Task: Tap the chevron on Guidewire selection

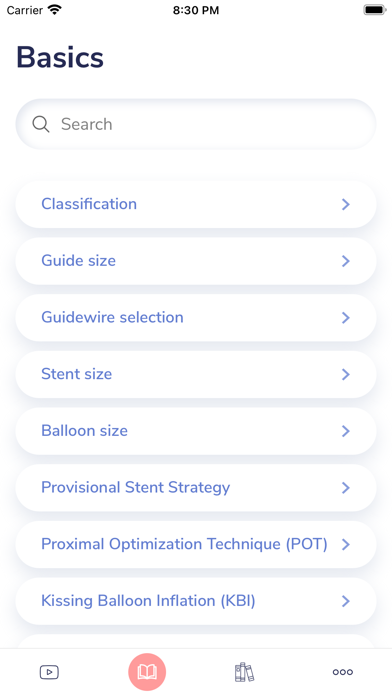Action: 345,318
